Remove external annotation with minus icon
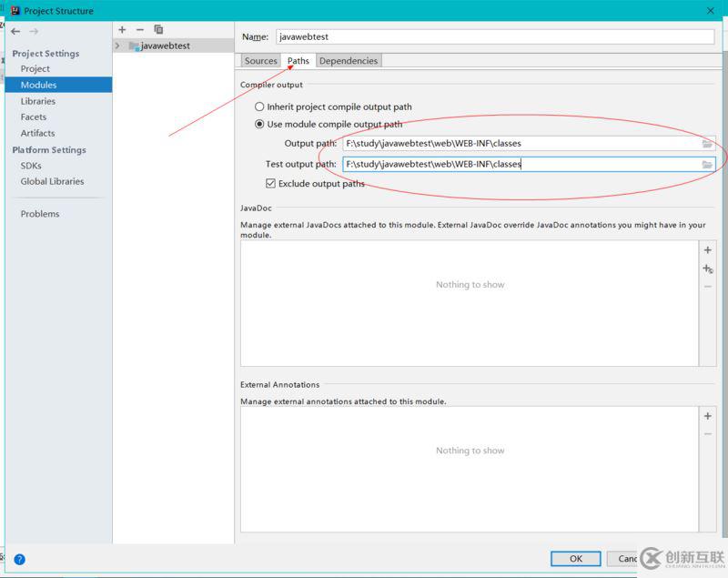 pos(708,433)
